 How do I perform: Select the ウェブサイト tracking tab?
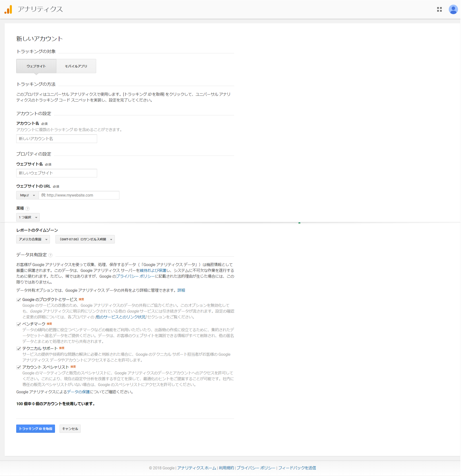pos(36,66)
